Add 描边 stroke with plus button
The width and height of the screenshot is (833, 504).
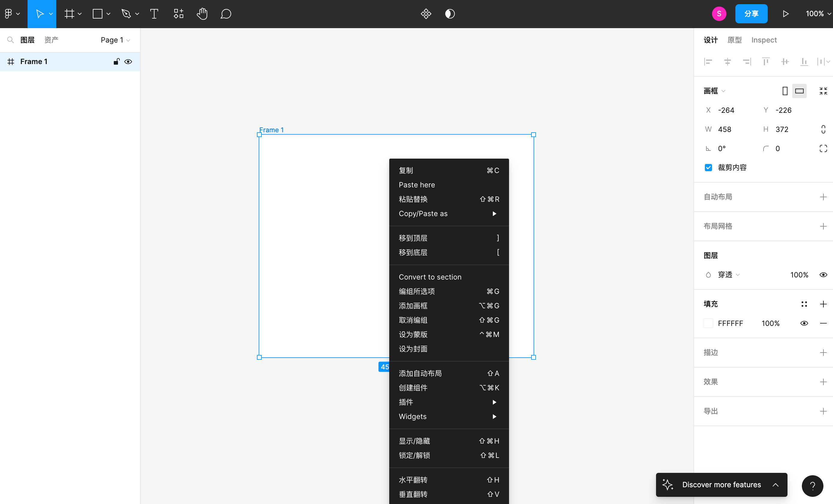pos(823,353)
